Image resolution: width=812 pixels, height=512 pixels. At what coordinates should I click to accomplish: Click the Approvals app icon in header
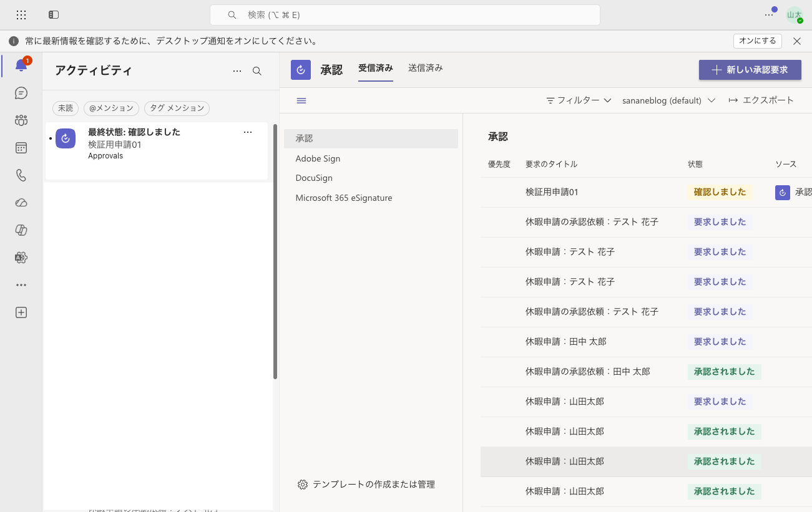[301, 70]
